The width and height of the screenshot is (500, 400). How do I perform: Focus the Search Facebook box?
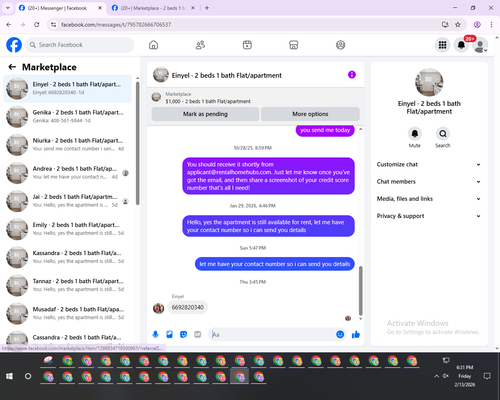80,45
